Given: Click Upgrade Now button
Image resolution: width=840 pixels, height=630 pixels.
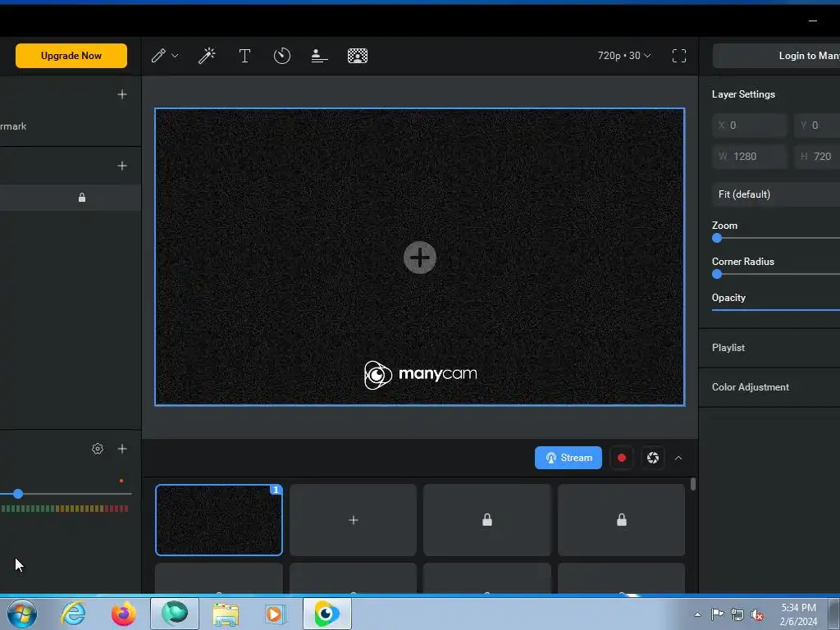Looking at the screenshot, I should (x=71, y=56).
